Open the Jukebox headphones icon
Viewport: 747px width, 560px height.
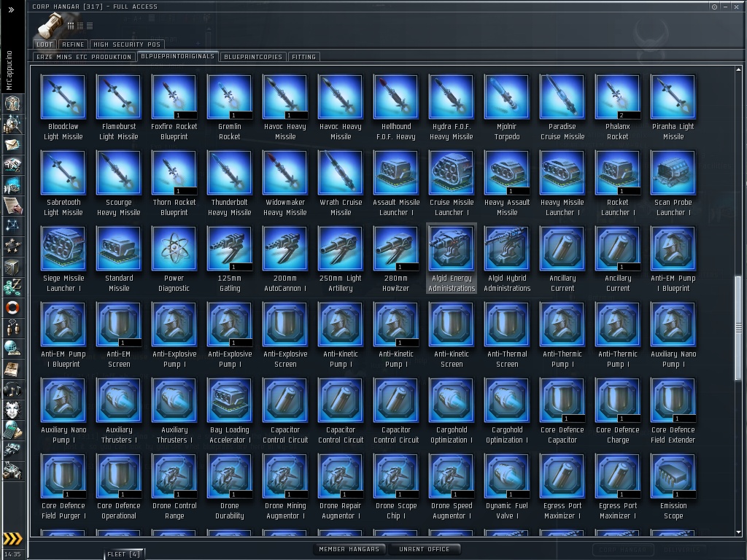pos(12,389)
